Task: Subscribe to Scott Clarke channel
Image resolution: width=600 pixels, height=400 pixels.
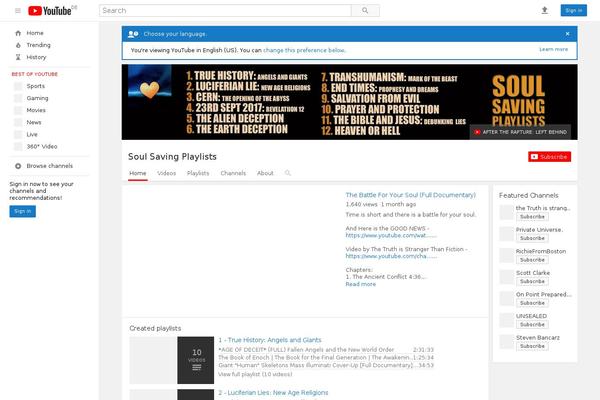Action: click(x=532, y=281)
